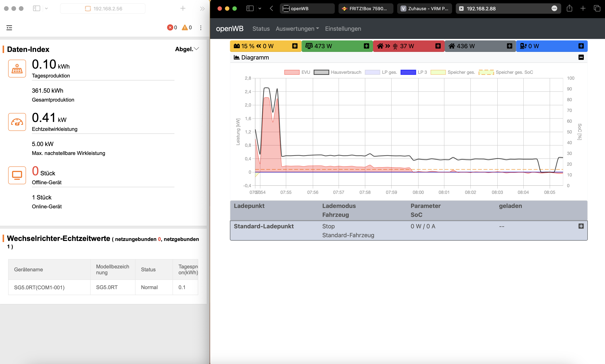Click the Offline-Gerät monitor icon
The width and height of the screenshot is (605, 364).
(x=17, y=175)
